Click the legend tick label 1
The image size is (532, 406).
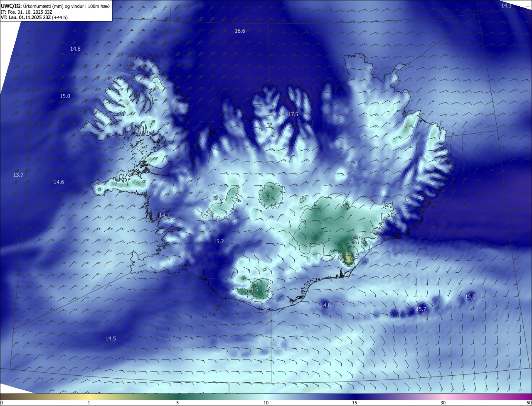point(89,403)
